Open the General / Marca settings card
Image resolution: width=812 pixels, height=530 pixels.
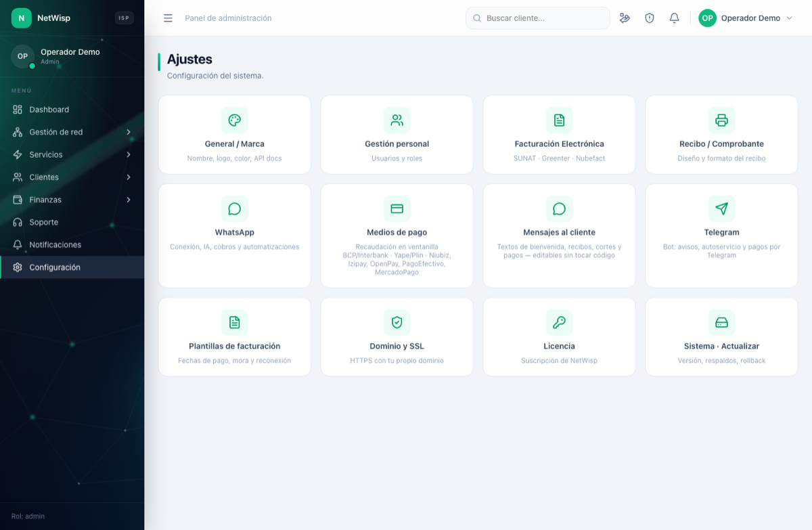[235, 134]
